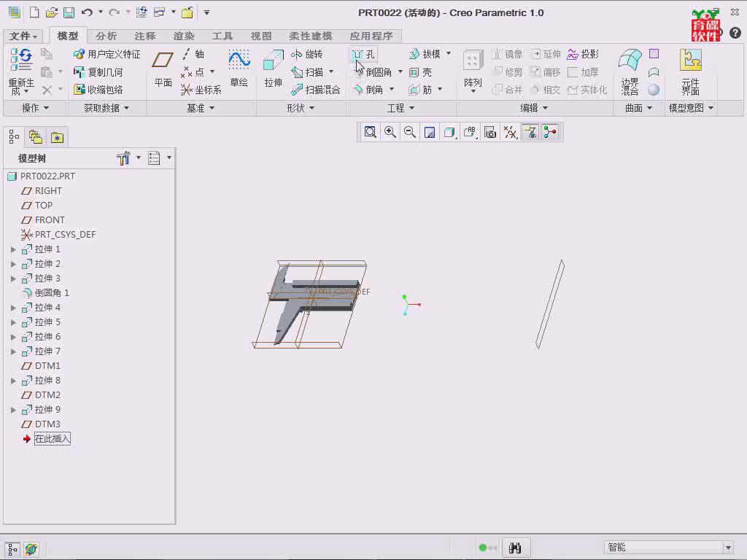The height and width of the screenshot is (560, 747).
Task: Click the 重新生成 (Regenerate) icon
Action: 21,71
